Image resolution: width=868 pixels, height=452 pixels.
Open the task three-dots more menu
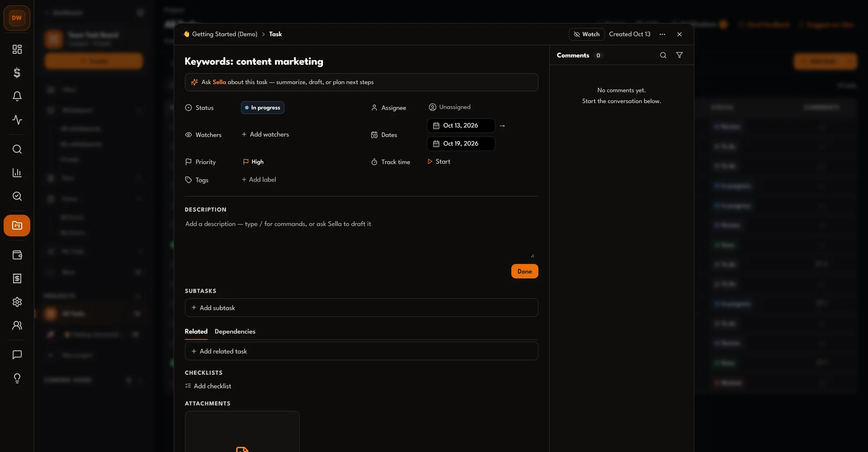click(x=662, y=34)
